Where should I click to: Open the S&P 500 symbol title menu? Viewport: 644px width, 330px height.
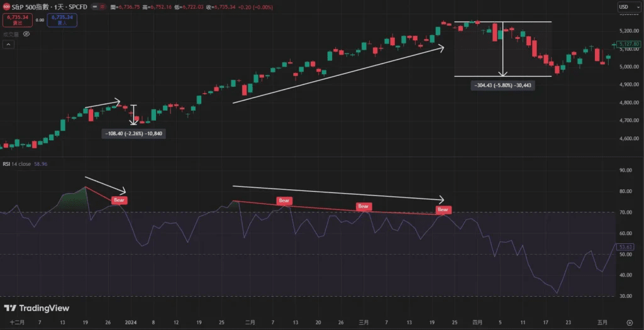pos(49,8)
